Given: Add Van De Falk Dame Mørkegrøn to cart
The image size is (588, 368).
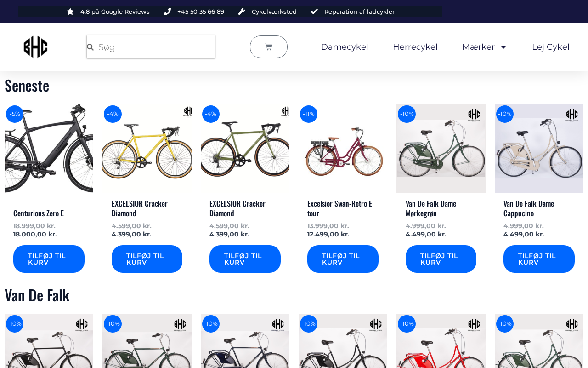Looking at the screenshot, I should pyautogui.click(x=441, y=259).
